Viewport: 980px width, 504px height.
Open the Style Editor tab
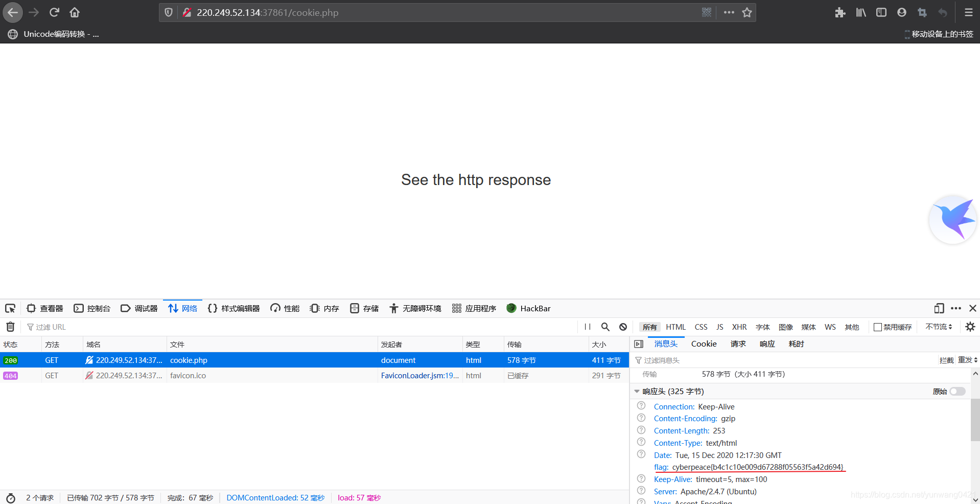pos(234,308)
